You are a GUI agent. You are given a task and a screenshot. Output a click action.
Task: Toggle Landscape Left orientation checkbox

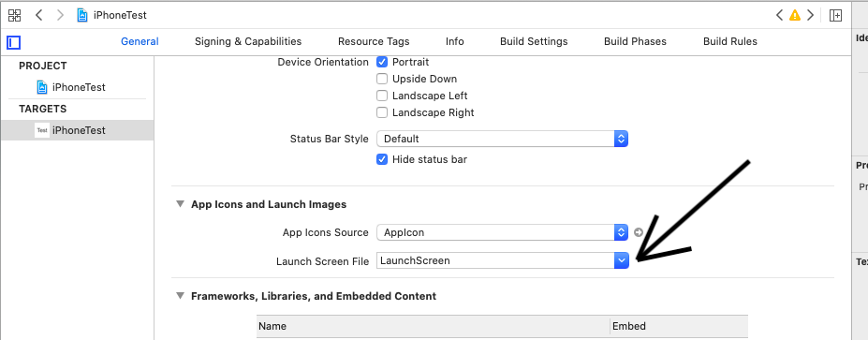pos(382,96)
